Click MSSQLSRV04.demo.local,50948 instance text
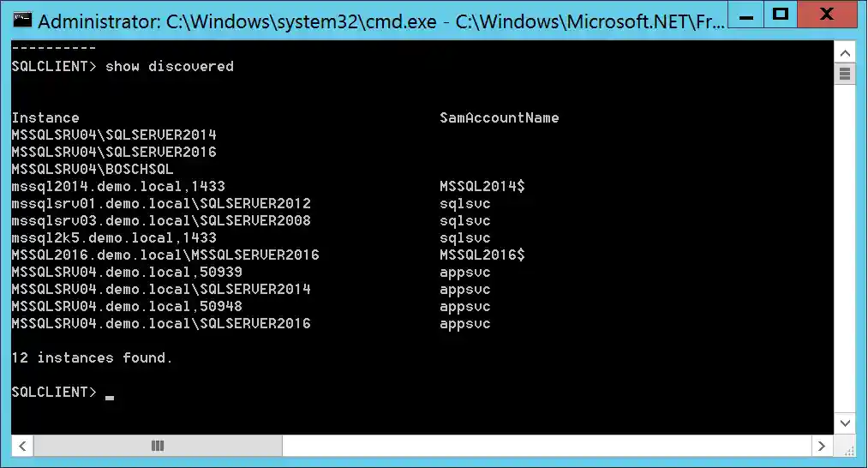 click(x=127, y=307)
